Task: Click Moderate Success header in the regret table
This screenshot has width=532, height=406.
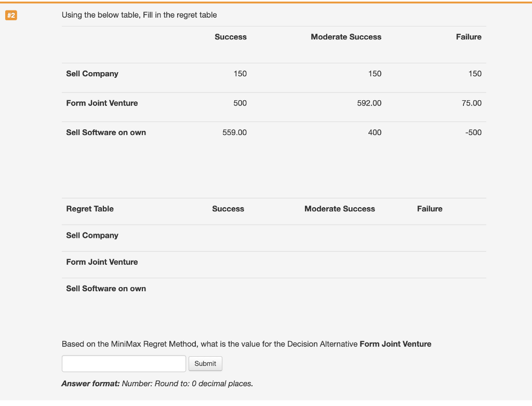Action: click(339, 209)
